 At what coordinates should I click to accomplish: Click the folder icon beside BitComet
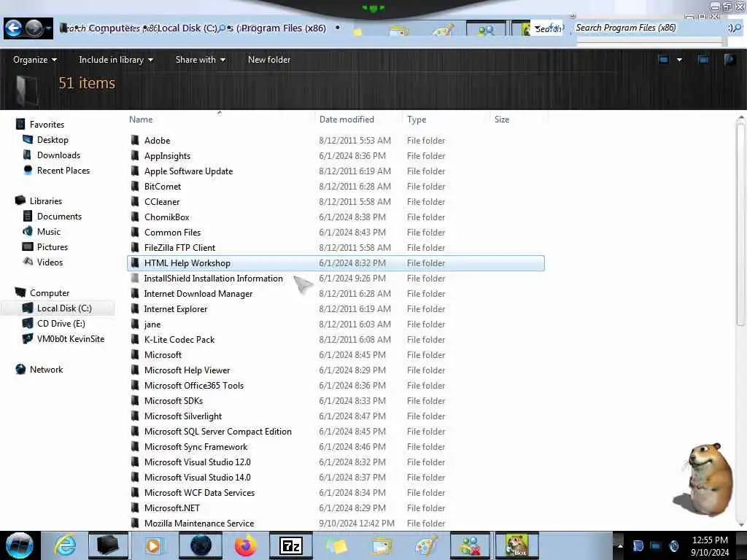click(x=135, y=186)
